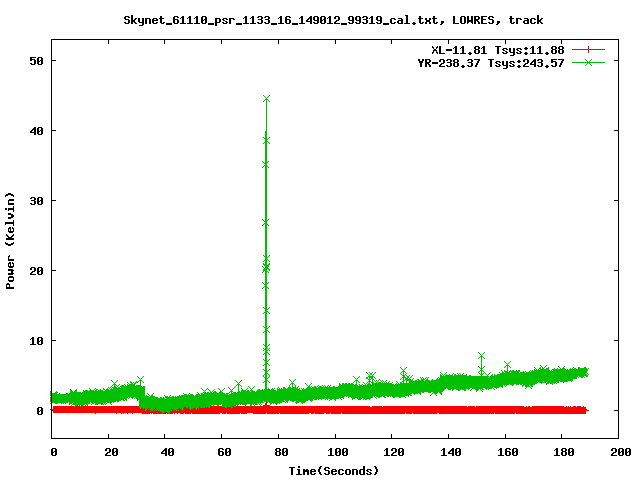
Task: Select the YR-238.37 Tsys:243.57 legend label
Action: [490, 63]
